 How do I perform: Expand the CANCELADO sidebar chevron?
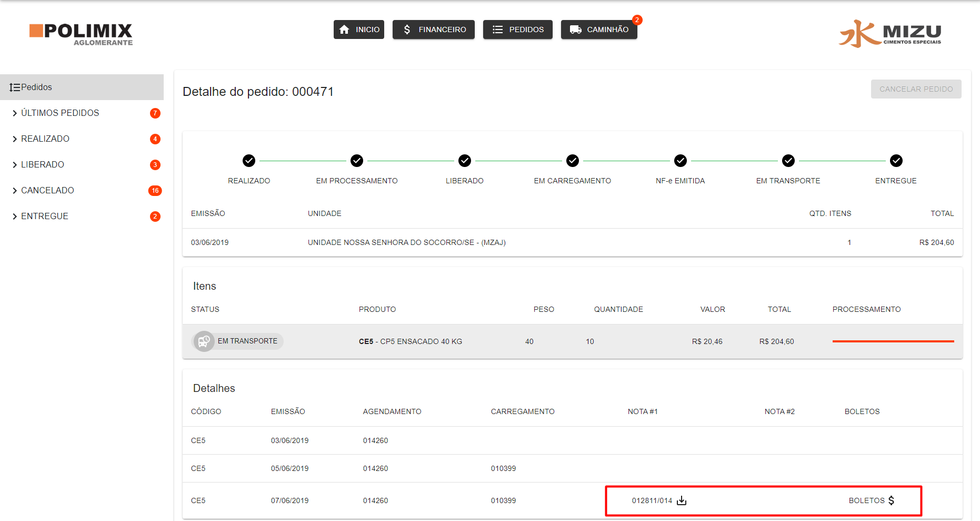(x=15, y=191)
